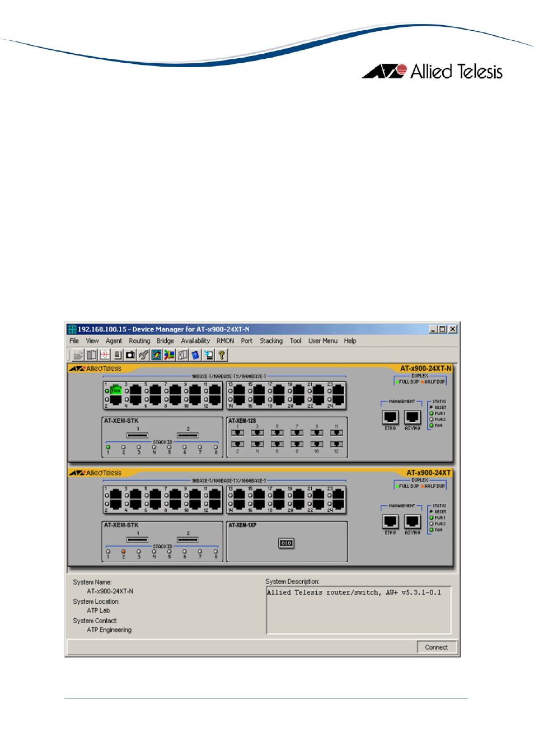534x756 pixels.
Task: Open the Stacking menu
Action: point(271,341)
